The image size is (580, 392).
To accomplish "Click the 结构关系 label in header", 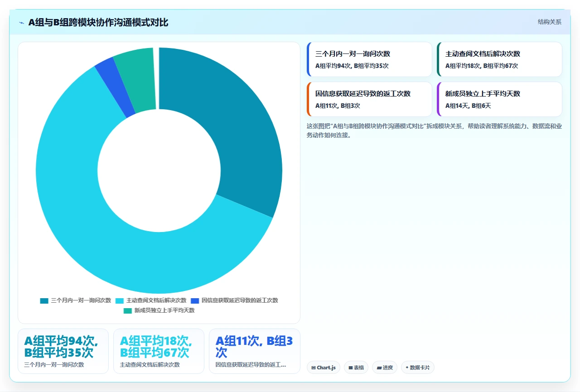I will pos(550,22).
